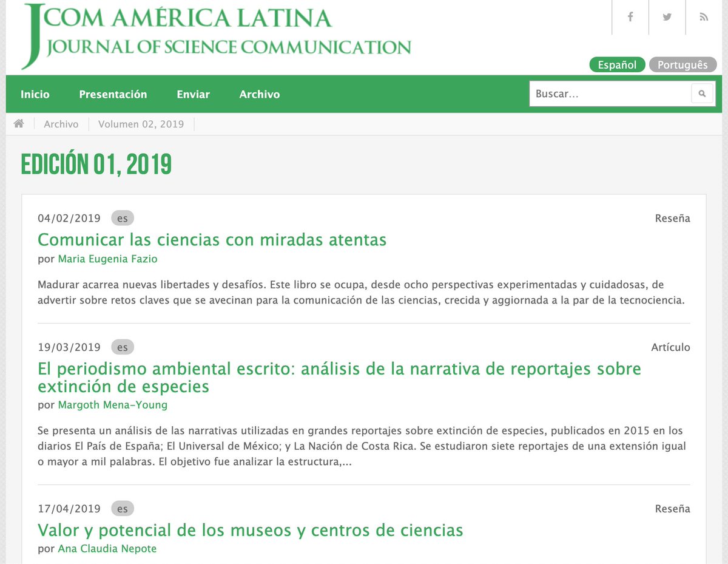This screenshot has height=564, width=728.
Task: Click Volumen 02, 2019 breadcrumb
Action: coord(141,124)
